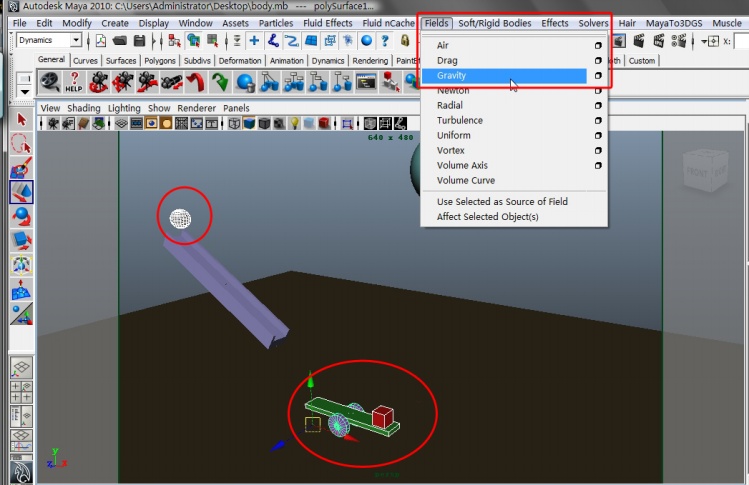Screen dimensions: 749x485
Task: Select the Snap to Grids plus icon
Action: pos(254,41)
